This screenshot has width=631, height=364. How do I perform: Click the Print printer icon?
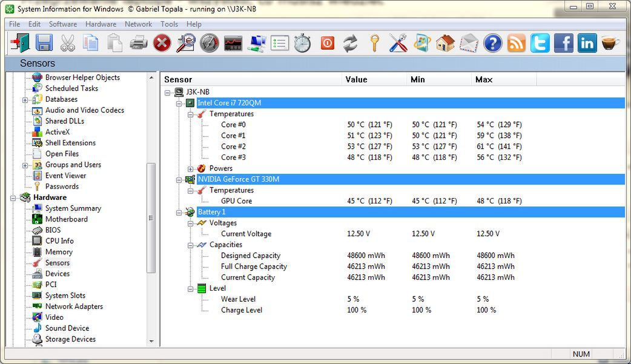(139, 42)
